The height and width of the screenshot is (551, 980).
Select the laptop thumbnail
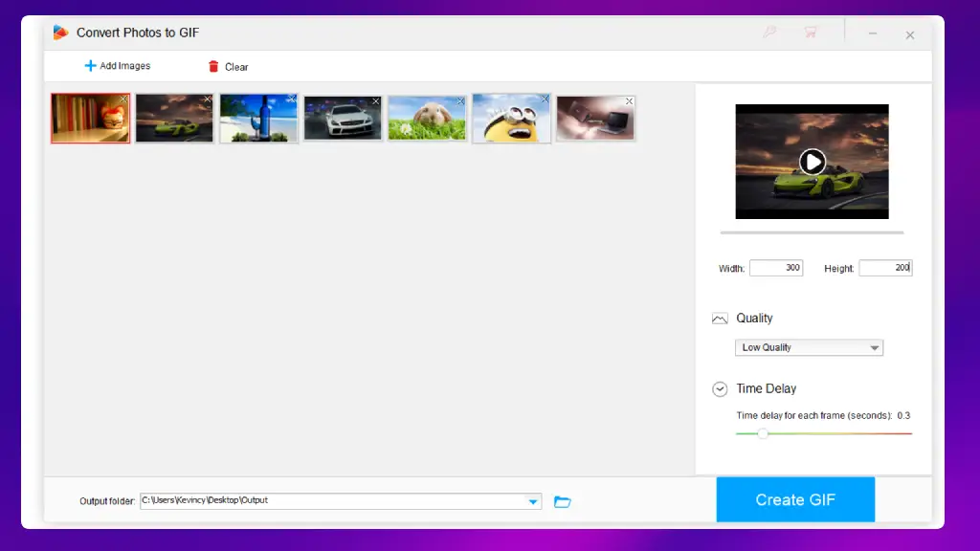click(595, 118)
